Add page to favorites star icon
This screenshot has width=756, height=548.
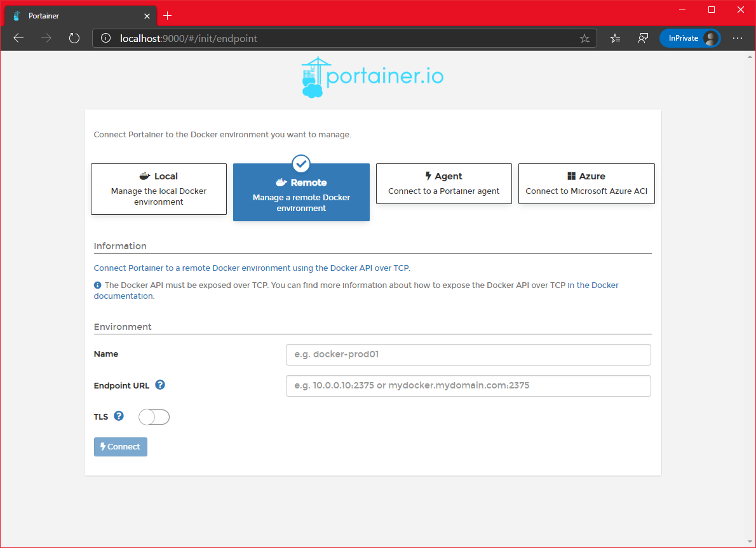[584, 39]
